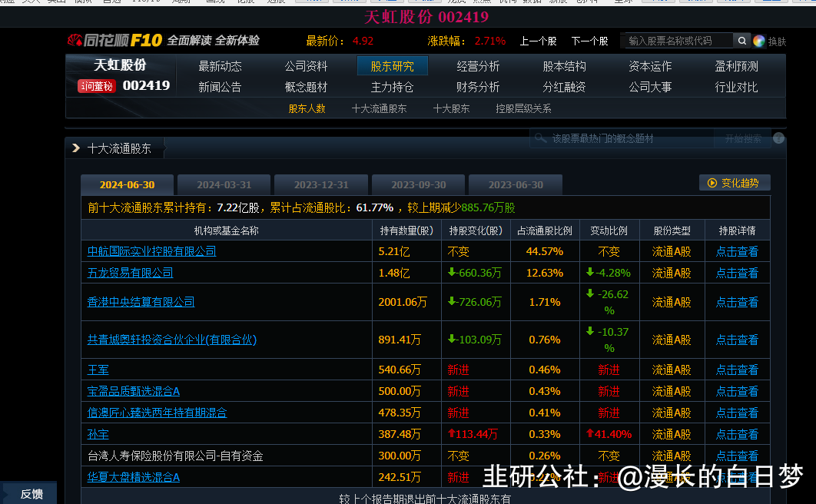Open the 最新动态 menu
Screen dimensions: 816x504
pos(220,67)
